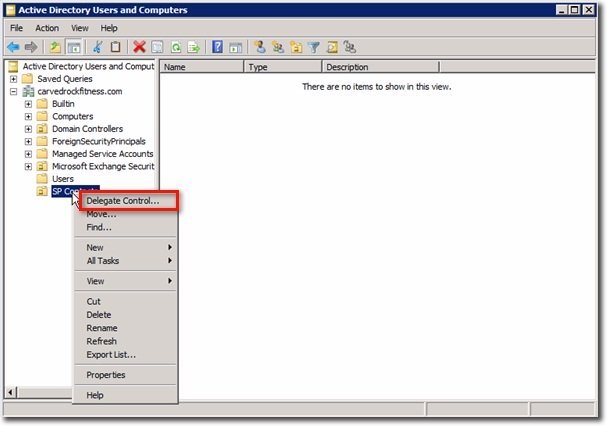Click the Show/Hide Action Pane icon
The width and height of the screenshot is (608, 427).
tap(235, 47)
